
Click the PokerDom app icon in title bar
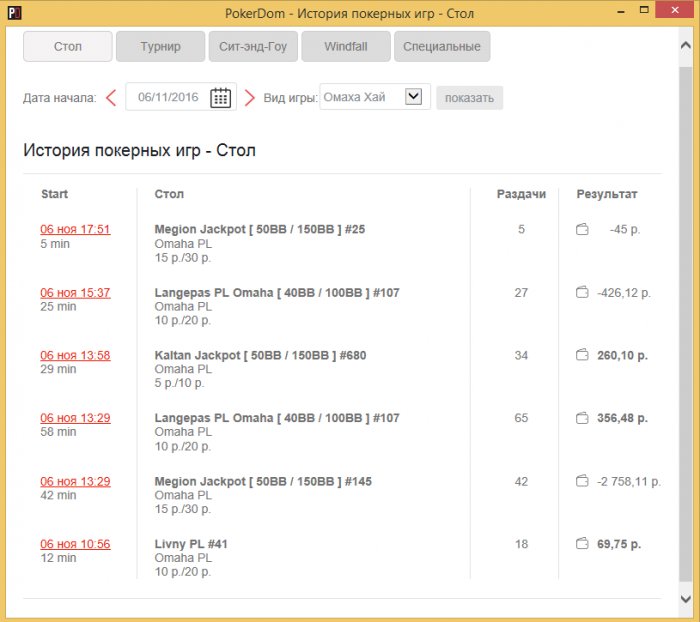tap(14, 13)
